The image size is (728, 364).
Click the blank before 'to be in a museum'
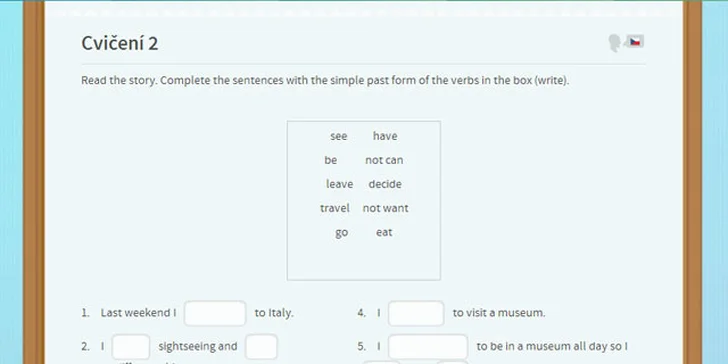pyautogui.click(x=428, y=346)
